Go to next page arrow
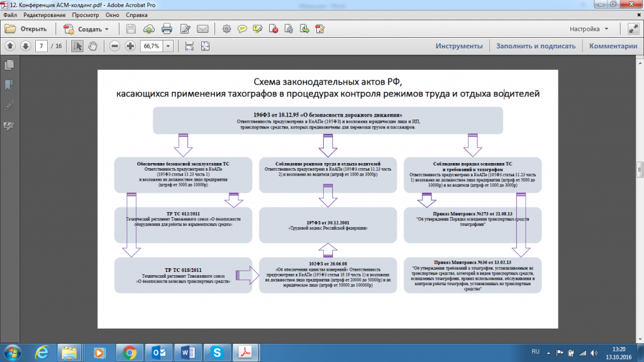Viewport: 644px width, 362px height. pyautogui.click(x=25, y=46)
